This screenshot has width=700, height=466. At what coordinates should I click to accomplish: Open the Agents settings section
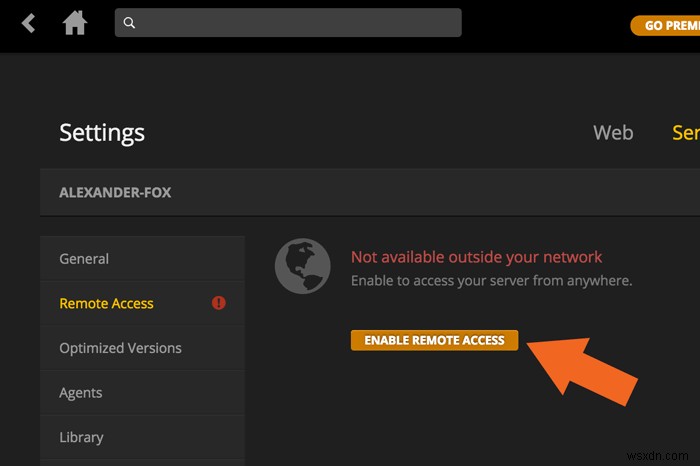point(81,393)
